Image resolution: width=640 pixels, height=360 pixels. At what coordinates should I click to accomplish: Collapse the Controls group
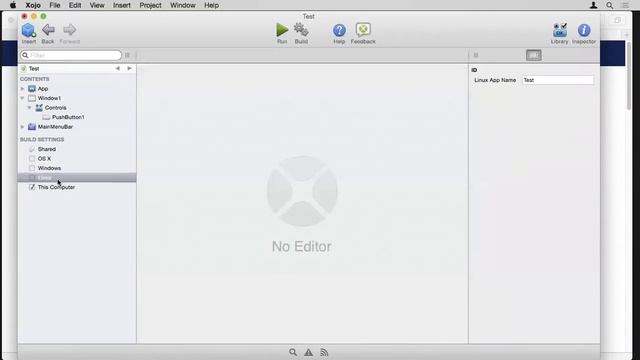click(x=29, y=107)
